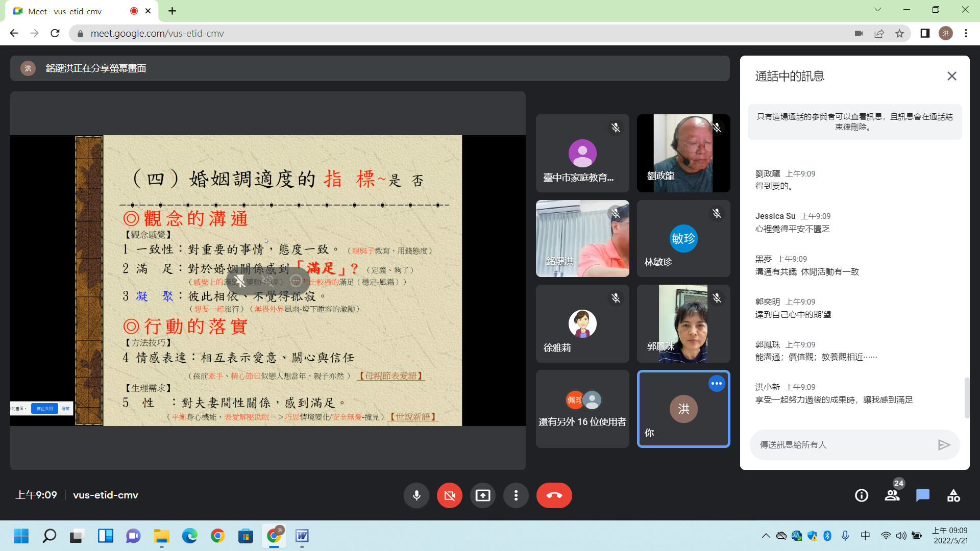Open Microsoft Edge from taskbar

[x=189, y=536]
